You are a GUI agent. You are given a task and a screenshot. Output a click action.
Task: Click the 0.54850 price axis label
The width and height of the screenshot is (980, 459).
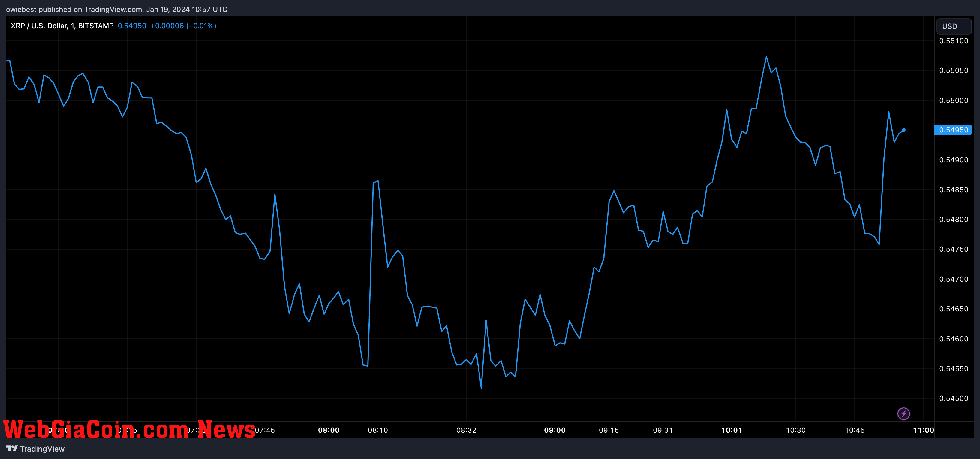coord(954,190)
